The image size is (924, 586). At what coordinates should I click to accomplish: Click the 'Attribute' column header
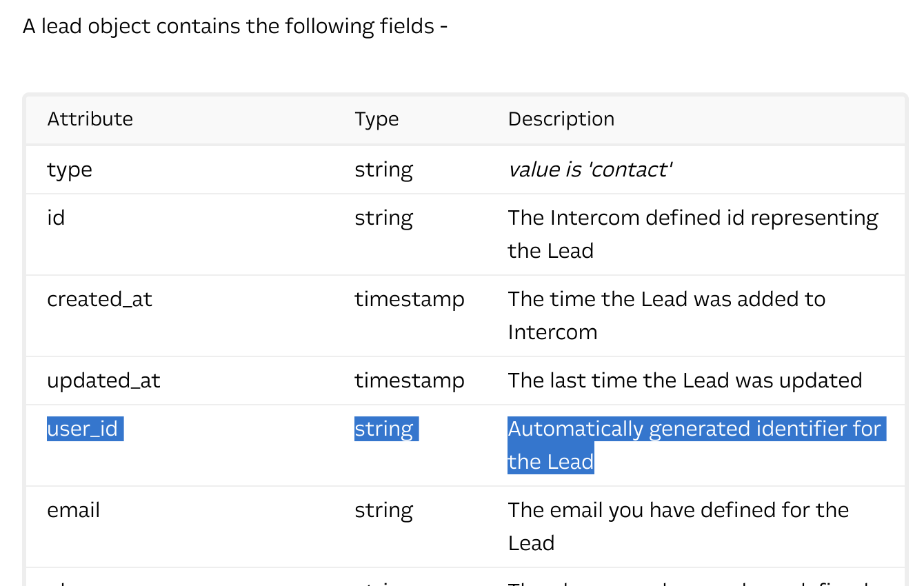pyautogui.click(x=90, y=119)
